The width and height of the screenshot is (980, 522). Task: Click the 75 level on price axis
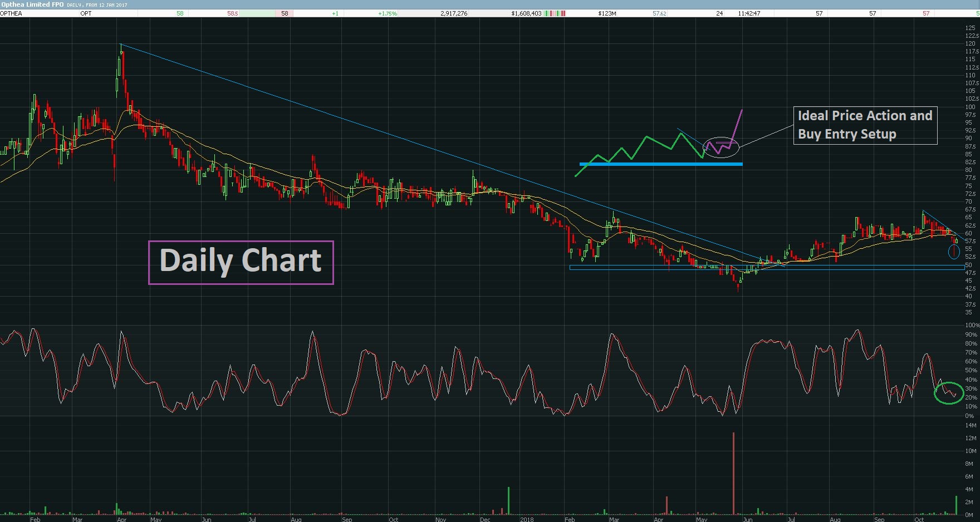(x=968, y=186)
